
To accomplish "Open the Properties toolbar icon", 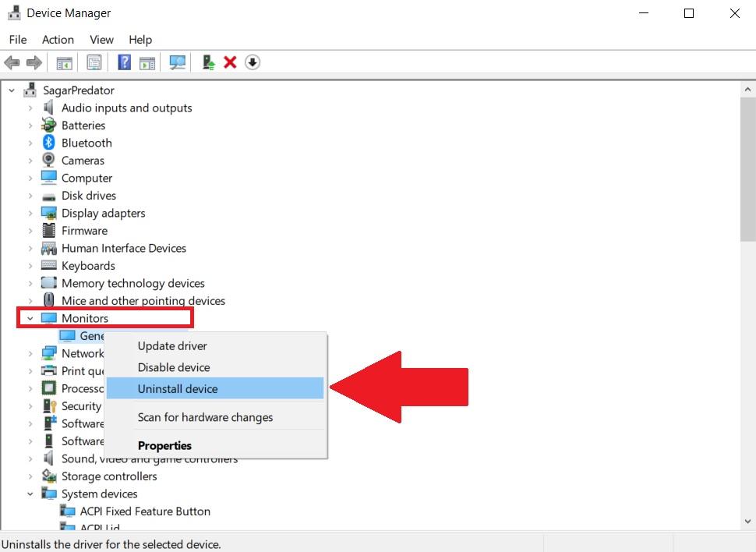I will click(94, 62).
